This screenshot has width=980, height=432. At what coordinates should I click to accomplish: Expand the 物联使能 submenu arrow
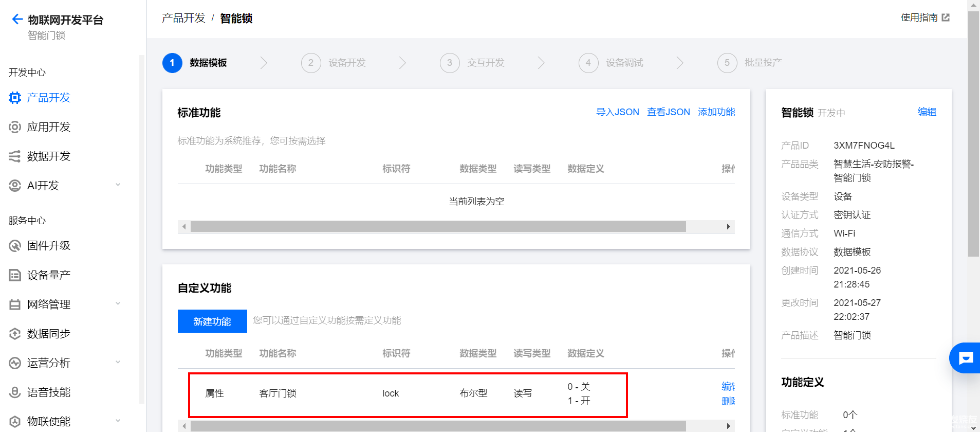[x=118, y=421]
